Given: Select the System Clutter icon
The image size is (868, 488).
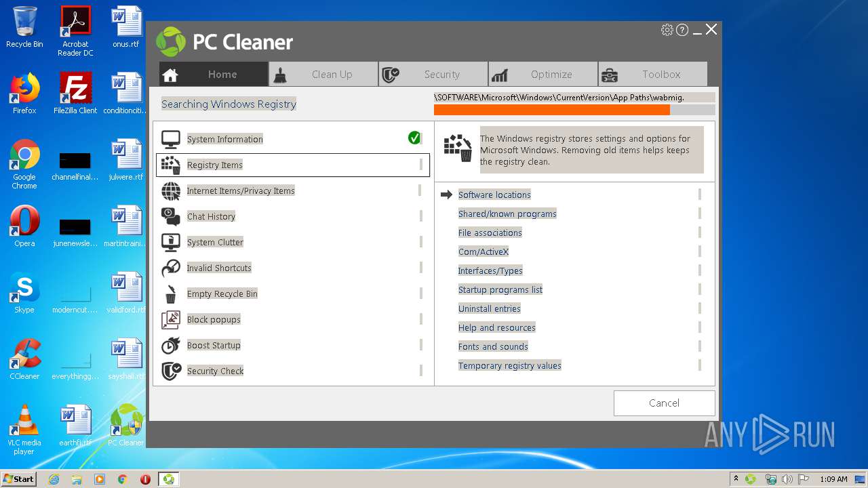Looking at the screenshot, I should [x=171, y=242].
